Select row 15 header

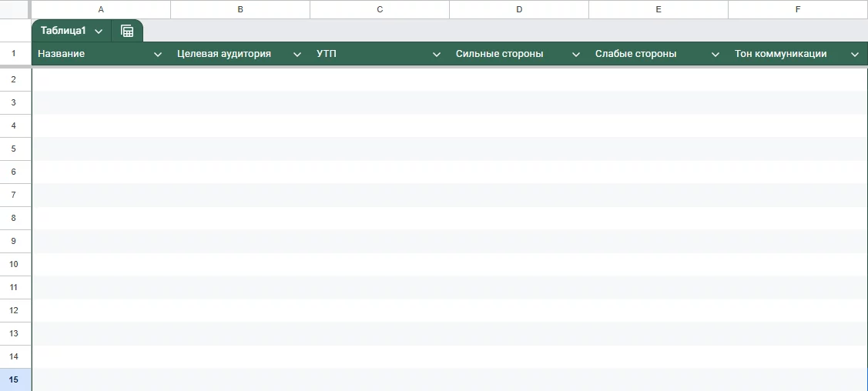coord(14,379)
